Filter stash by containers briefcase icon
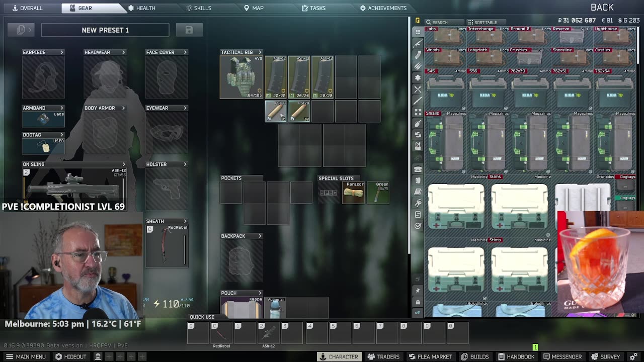Screen dimensions: 644x362 tap(418, 169)
